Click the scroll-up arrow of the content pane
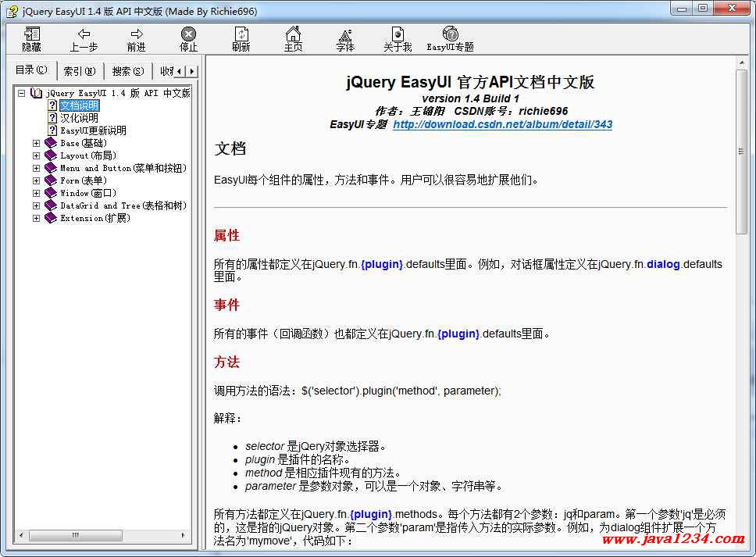 tap(741, 62)
